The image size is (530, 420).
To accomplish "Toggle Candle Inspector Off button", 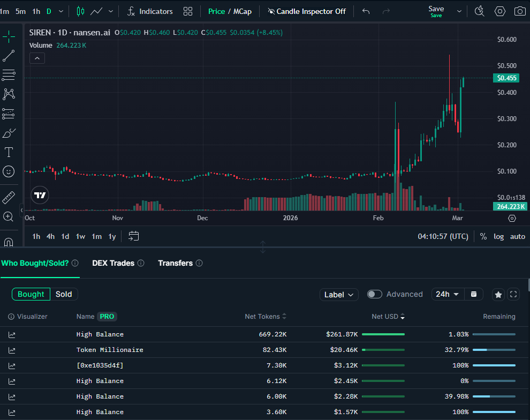I will pyautogui.click(x=307, y=11).
